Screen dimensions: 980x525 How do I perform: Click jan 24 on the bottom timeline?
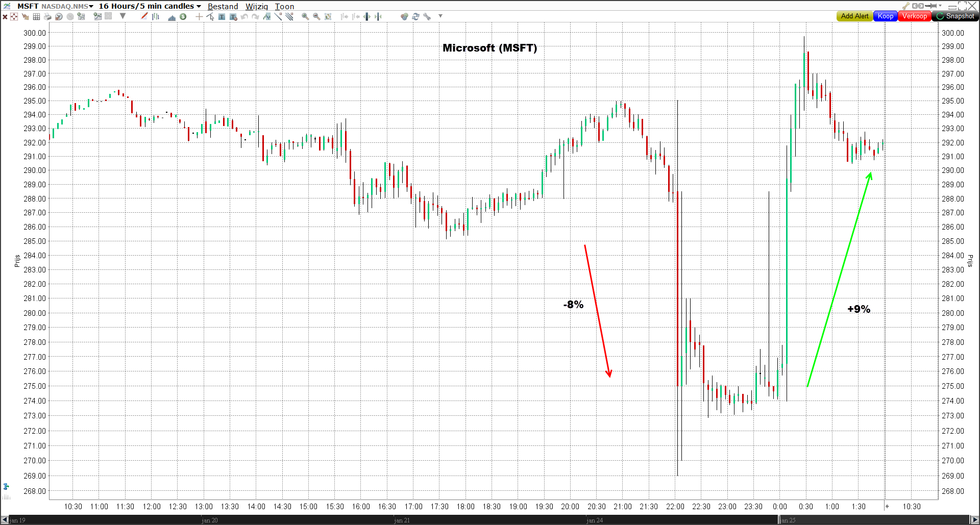(595, 520)
